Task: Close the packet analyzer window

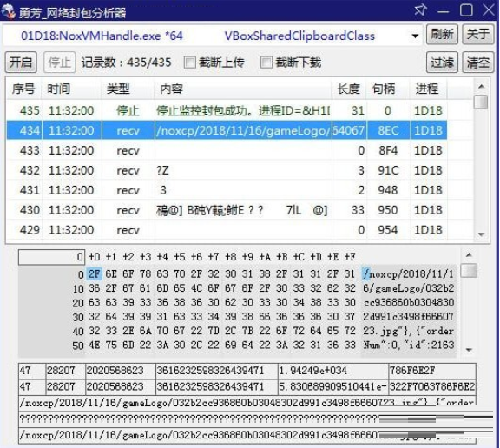Action: (489, 10)
